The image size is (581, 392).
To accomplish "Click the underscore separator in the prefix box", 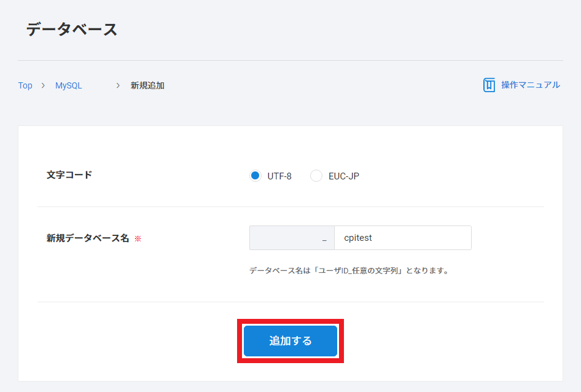I will pos(324,239).
